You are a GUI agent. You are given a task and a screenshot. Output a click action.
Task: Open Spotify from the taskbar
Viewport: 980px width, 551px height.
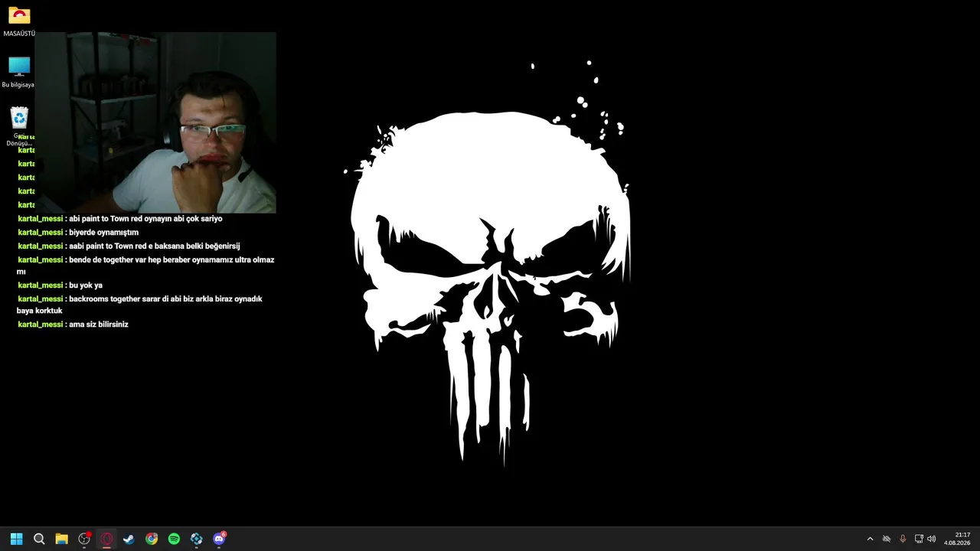(174, 539)
